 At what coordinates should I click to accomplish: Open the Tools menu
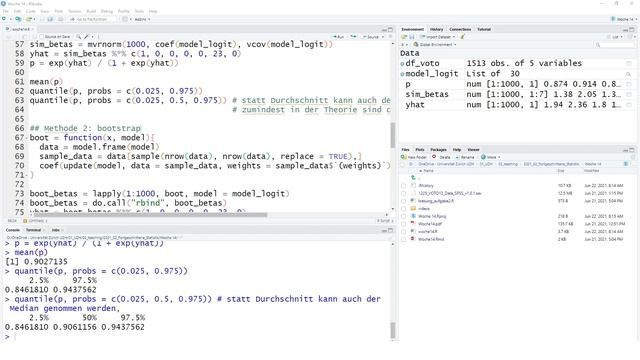pyautogui.click(x=139, y=11)
